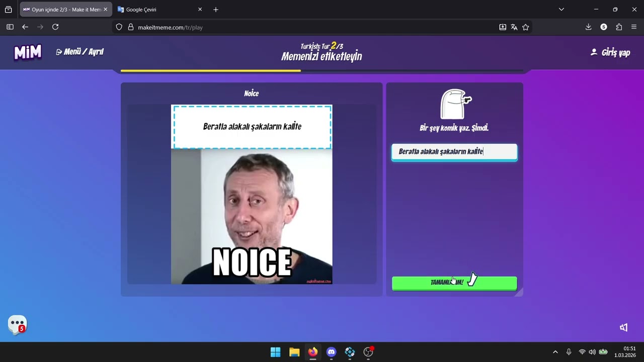Mute sound with the speaker icon
Image resolution: width=644 pixels, height=362 pixels.
(x=624, y=327)
